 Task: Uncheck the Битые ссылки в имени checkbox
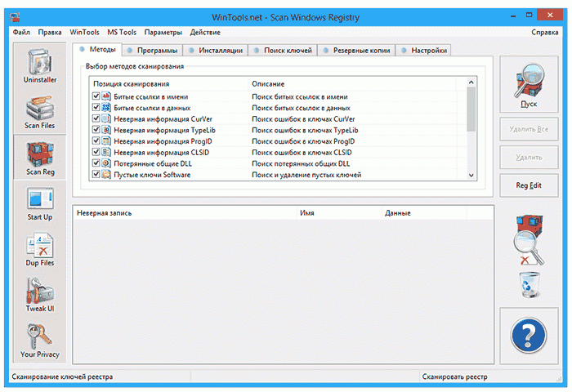tap(96, 96)
